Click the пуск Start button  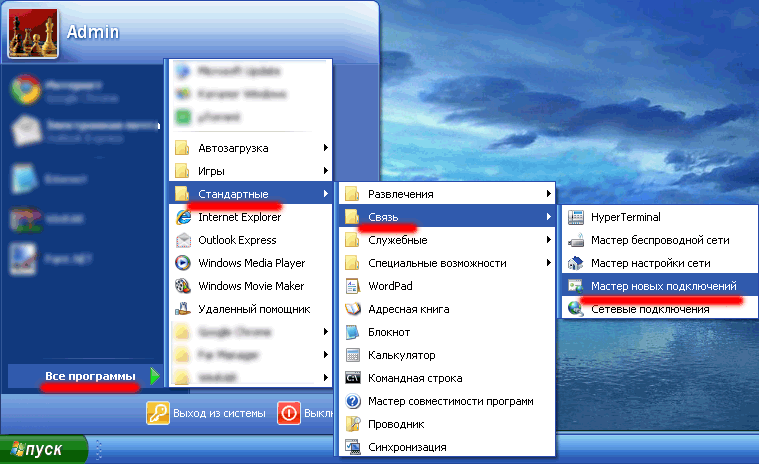(44, 449)
